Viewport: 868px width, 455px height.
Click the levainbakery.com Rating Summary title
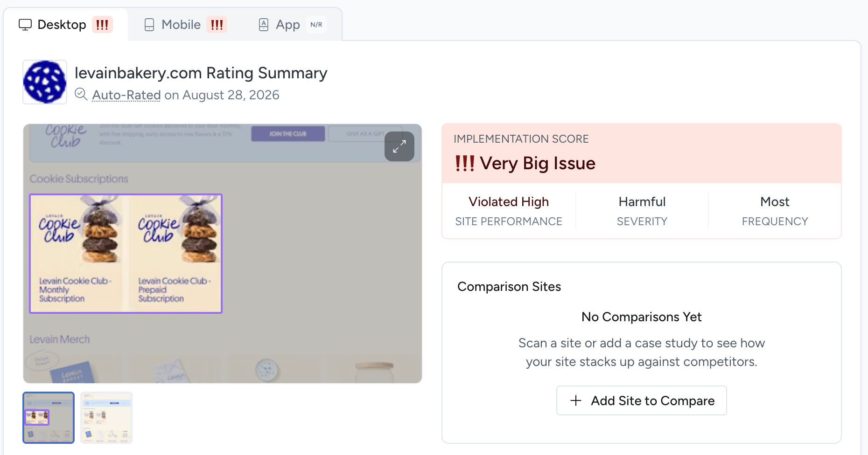[x=201, y=73]
